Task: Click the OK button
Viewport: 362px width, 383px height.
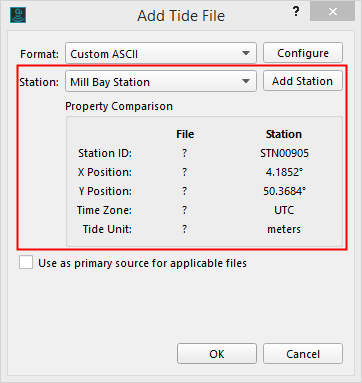Action: click(x=217, y=354)
